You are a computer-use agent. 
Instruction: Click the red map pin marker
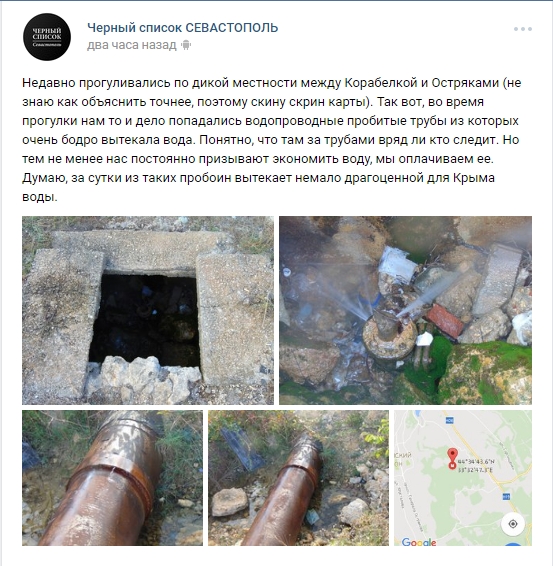(x=452, y=456)
